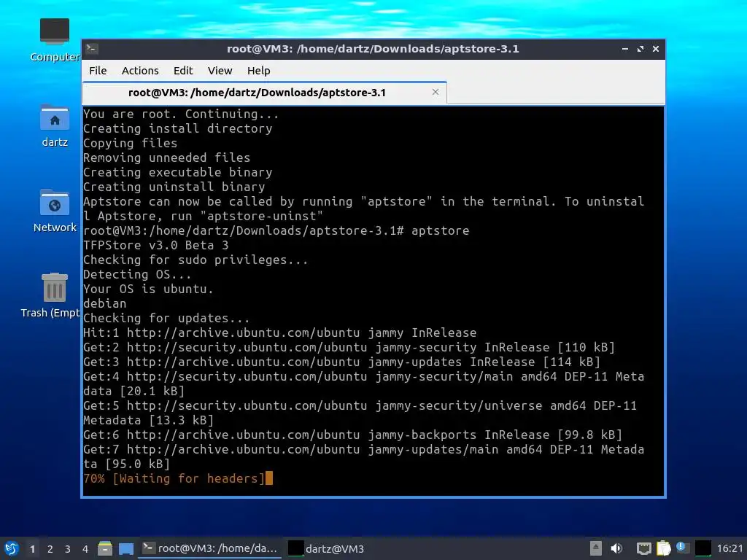Click the 'You are root. Continuing...' line
This screenshot has height=560, width=747.
coord(181,114)
